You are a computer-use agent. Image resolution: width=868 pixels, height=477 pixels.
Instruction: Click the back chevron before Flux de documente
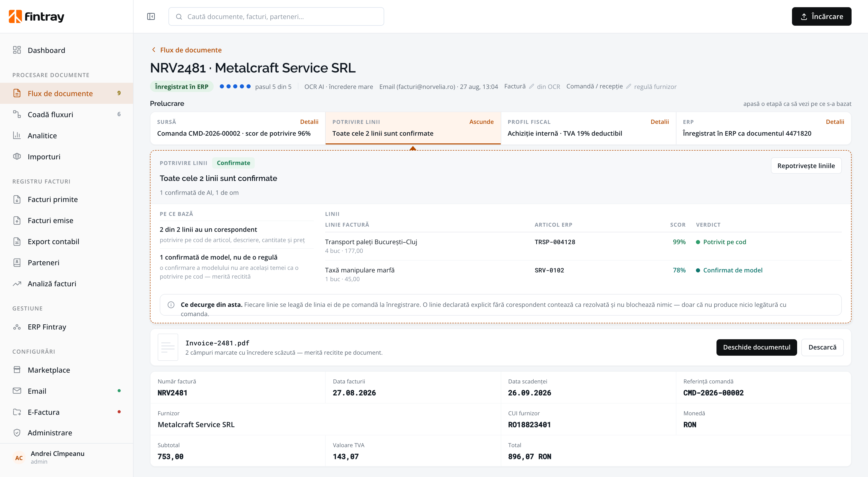pyautogui.click(x=154, y=50)
